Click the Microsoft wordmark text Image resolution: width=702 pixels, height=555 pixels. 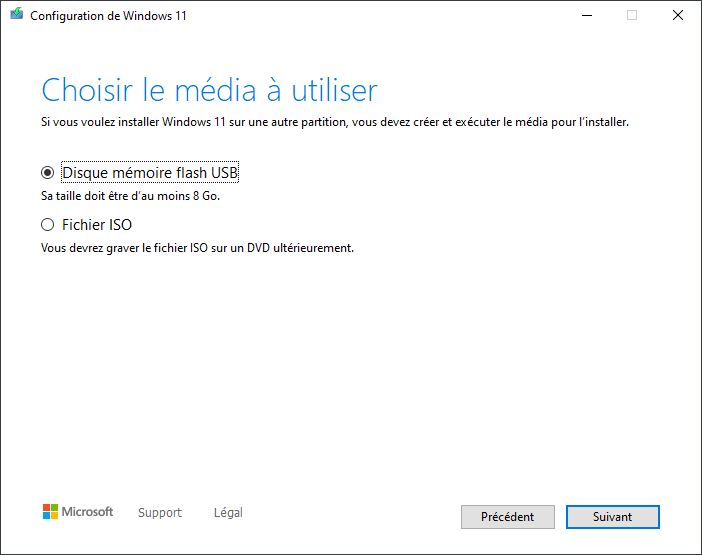pos(88,512)
